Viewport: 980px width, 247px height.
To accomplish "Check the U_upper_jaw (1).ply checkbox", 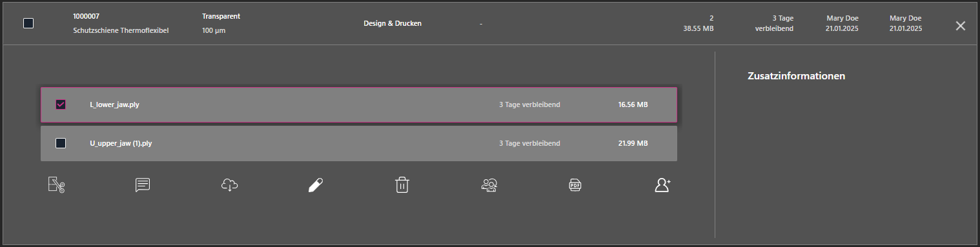I will (61, 143).
